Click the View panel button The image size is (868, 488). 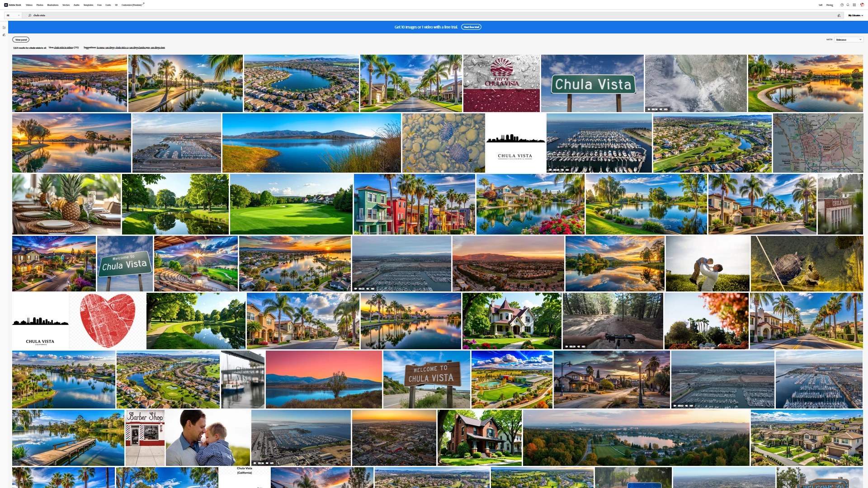click(x=21, y=40)
